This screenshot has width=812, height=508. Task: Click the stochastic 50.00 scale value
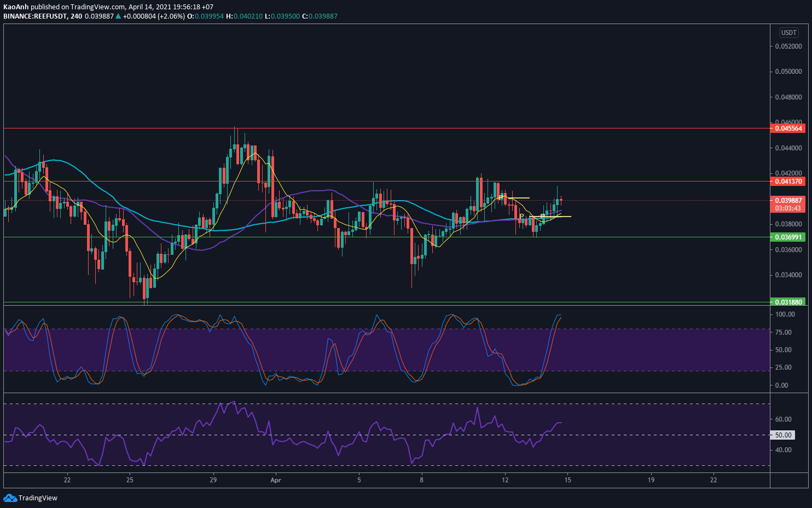coord(784,350)
